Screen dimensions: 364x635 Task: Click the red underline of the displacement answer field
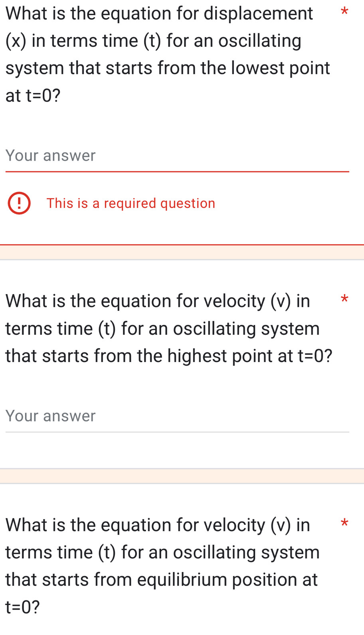(x=177, y=172)
